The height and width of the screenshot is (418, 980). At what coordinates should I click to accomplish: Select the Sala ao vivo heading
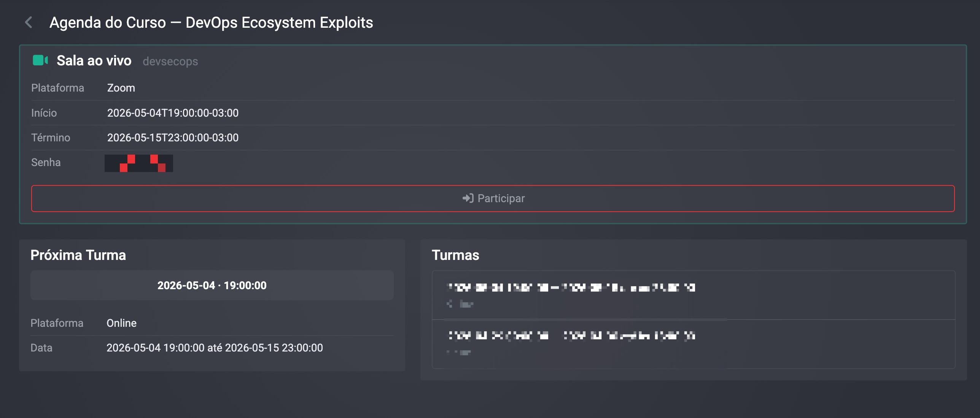point(94,61)
